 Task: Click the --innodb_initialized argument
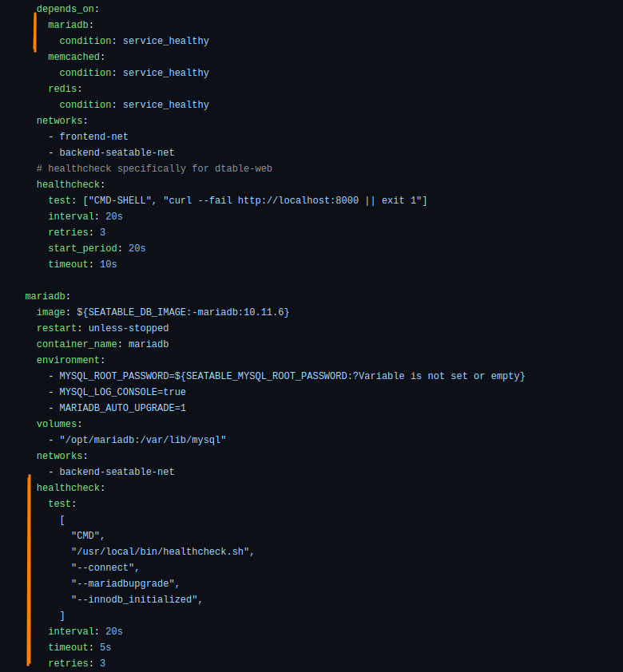134,599
